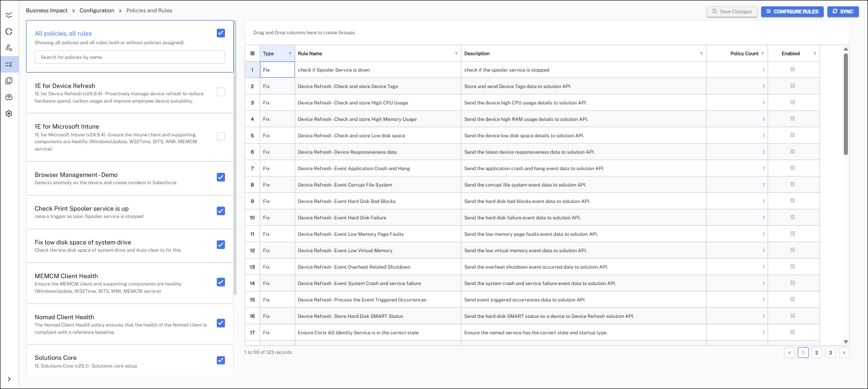This screenshot has height=389, width=868.
Task: Navigate to Business Impact breadcrumb
Action: click(x=47, y=10)
